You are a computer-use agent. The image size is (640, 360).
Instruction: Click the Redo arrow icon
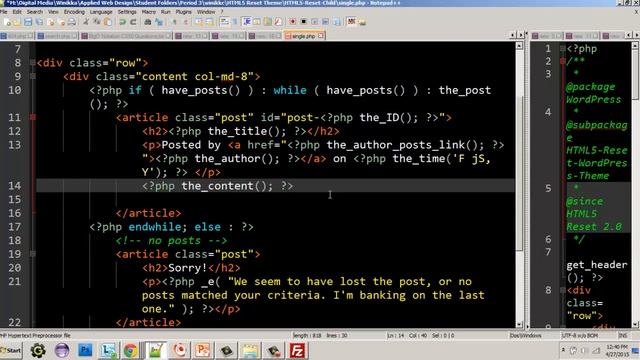[133, 22]
